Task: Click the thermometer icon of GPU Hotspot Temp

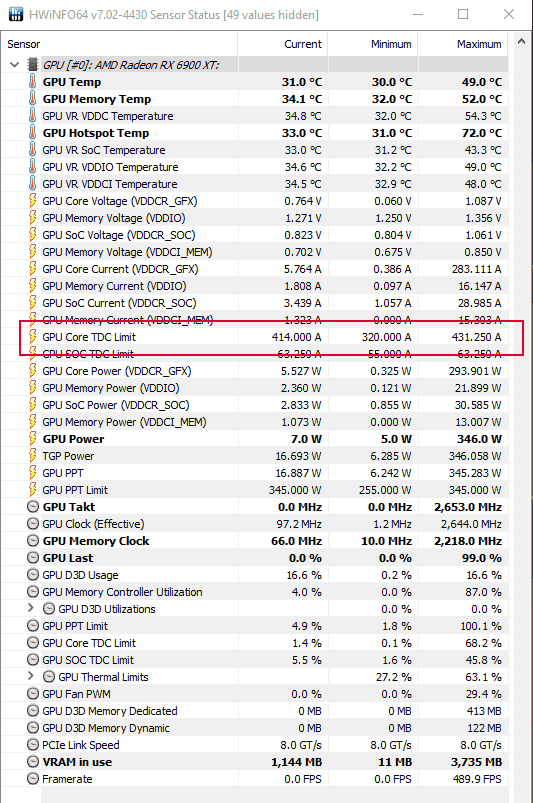Action: coord(32,132)
